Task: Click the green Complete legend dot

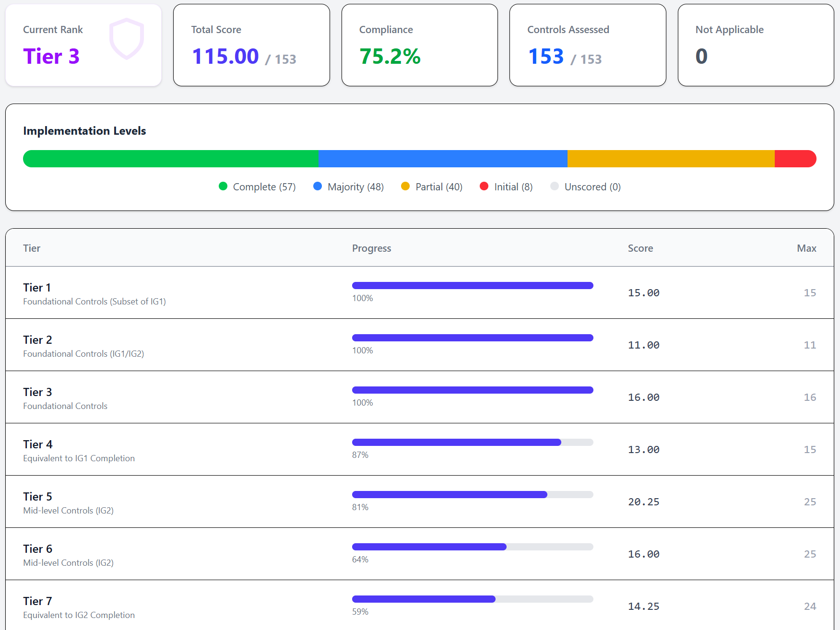Action: [223, 187]
